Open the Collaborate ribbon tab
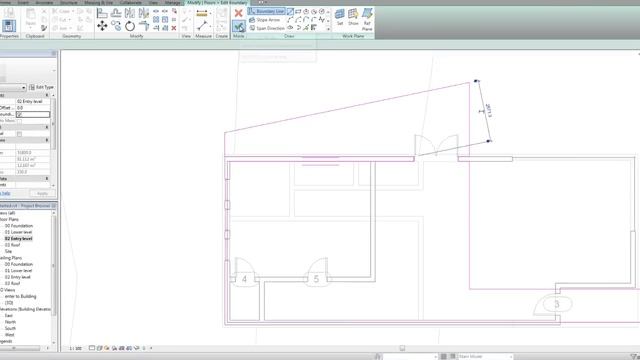 131,3
